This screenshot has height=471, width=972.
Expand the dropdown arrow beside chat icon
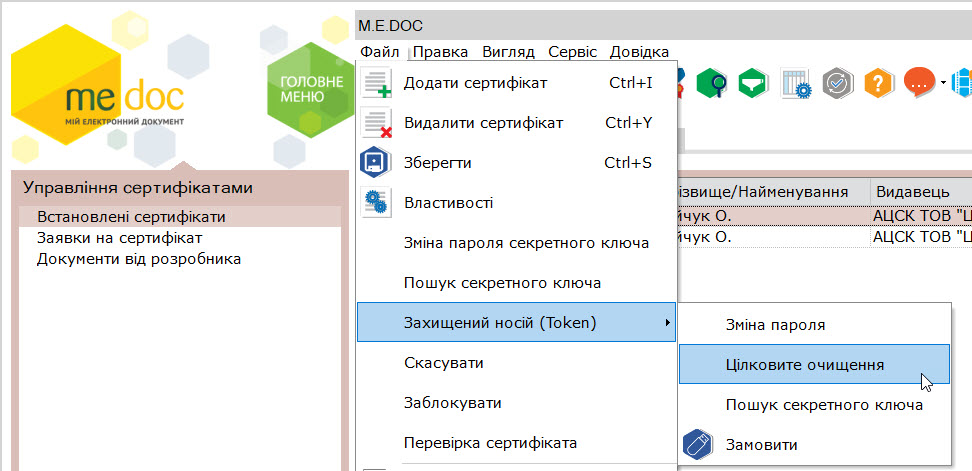[944, 83]
